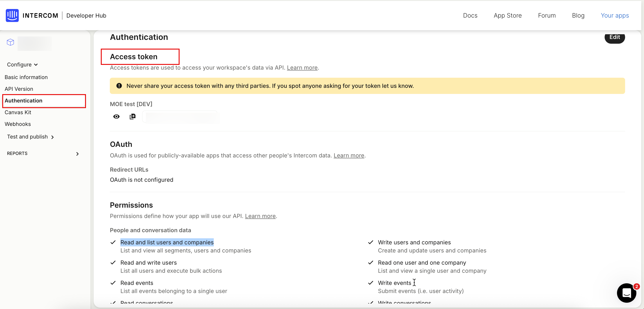
Task: Open Your apps in top navigation
Action: pos(615,16)
